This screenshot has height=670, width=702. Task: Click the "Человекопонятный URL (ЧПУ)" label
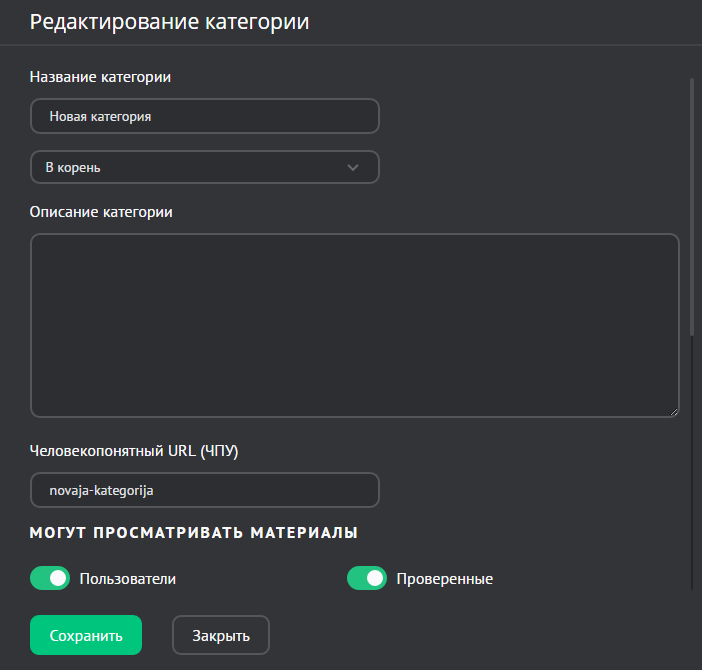click(134, 450)
